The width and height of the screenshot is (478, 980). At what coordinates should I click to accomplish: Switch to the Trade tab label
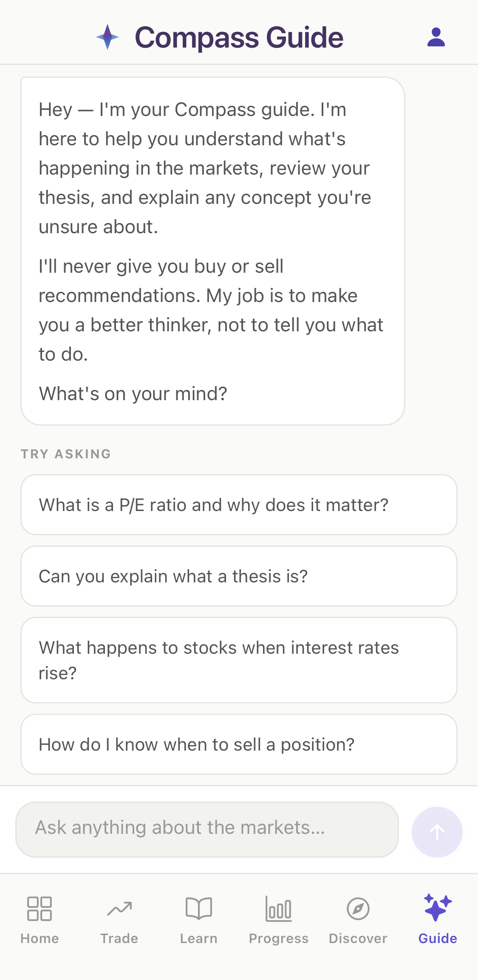[x=119, y=938]
